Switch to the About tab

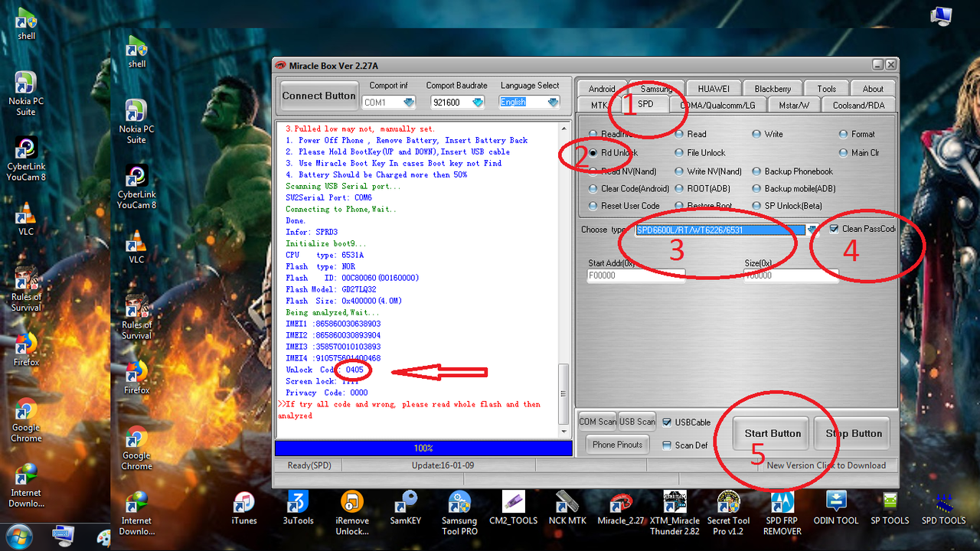pyautogui.click(x=873, y=88)
